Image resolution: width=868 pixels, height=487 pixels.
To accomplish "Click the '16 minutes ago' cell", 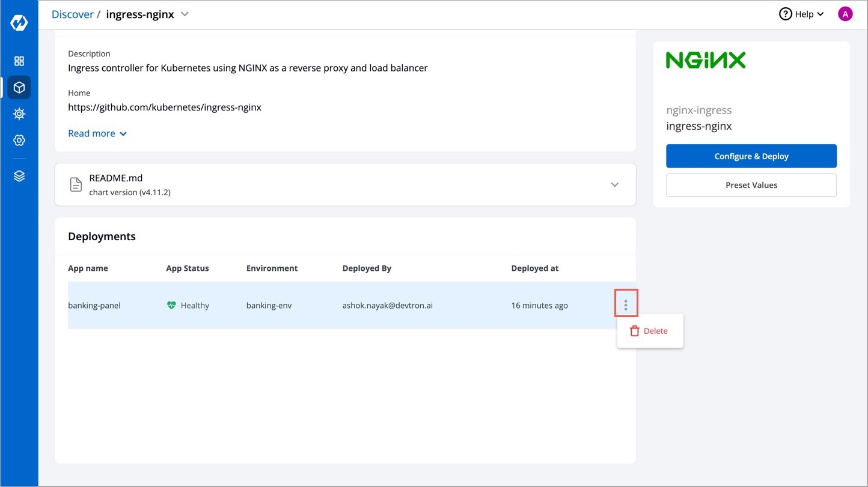I will 539,305.
